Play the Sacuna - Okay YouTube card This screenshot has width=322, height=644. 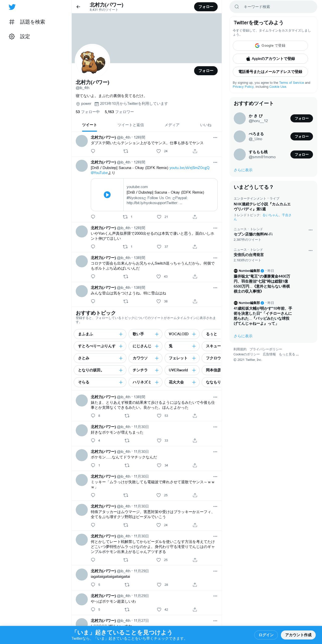click(x=107, y=195)
